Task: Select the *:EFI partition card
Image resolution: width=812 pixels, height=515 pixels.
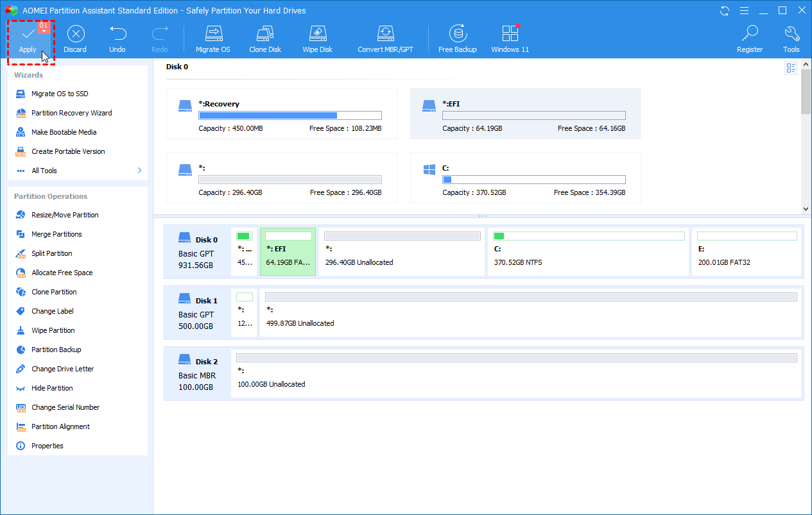Action: pyautogui.click(x=525, y=114)
